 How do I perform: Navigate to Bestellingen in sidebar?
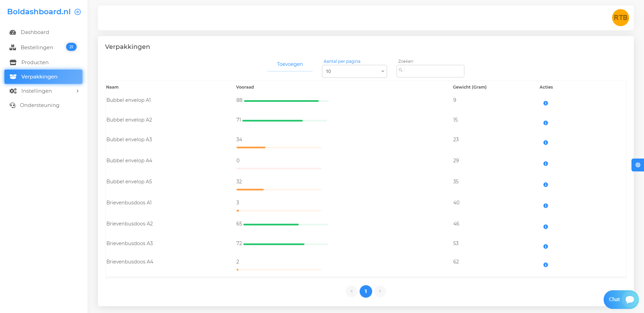tap(37, 48)
